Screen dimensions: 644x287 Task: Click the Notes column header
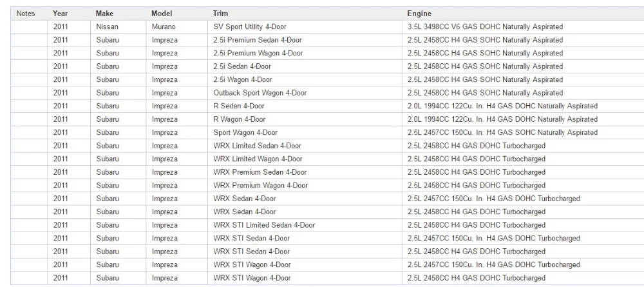(x=26, y=14)
